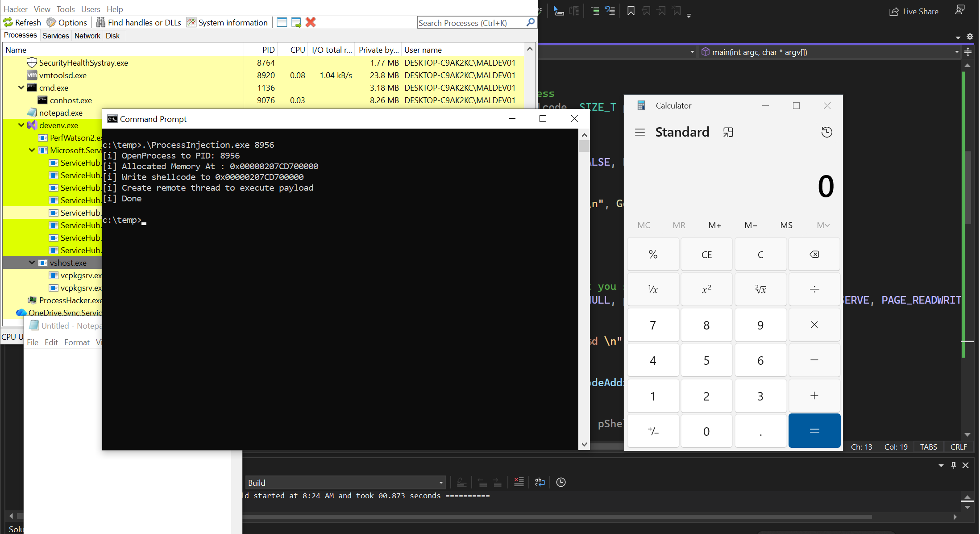Click the Live Share button
This screenshot has width=980, height=534.
coord(914,12)
